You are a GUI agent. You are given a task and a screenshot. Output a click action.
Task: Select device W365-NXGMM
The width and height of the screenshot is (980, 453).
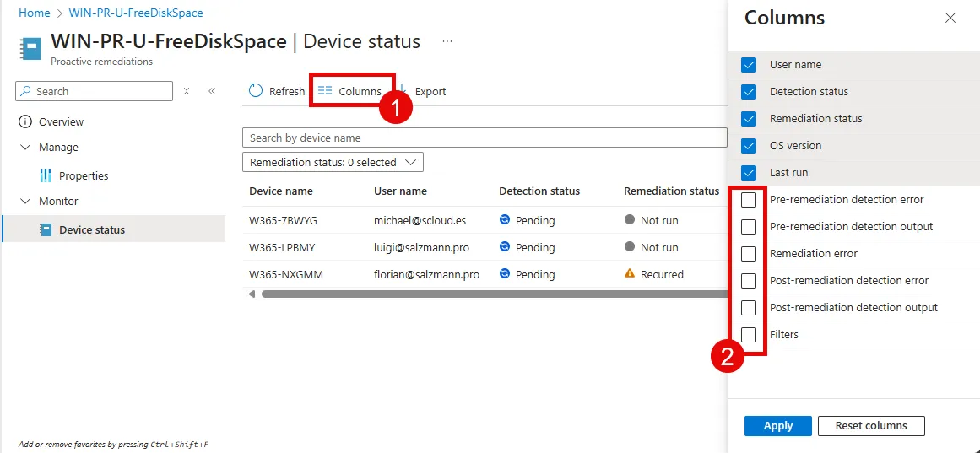point(285,273)
